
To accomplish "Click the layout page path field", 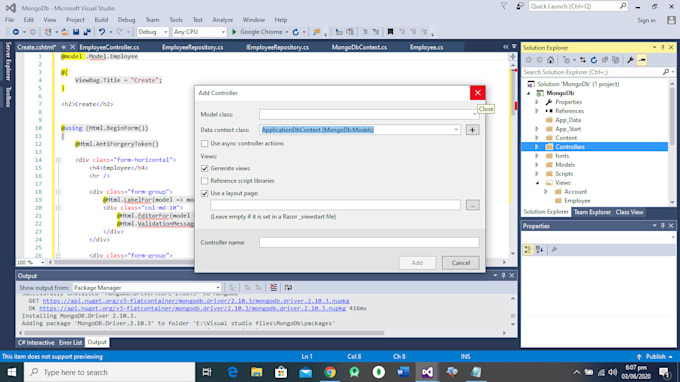I will (335, 205).
